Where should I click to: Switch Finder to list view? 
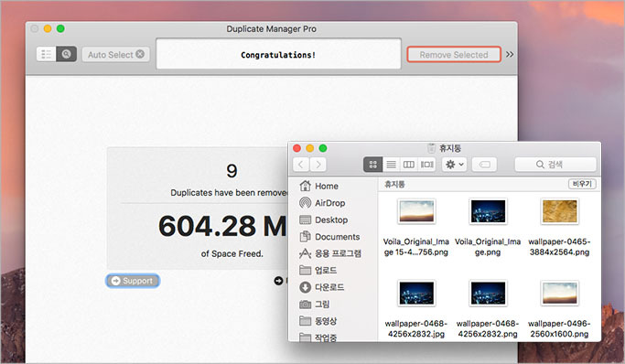pos(391,165)
